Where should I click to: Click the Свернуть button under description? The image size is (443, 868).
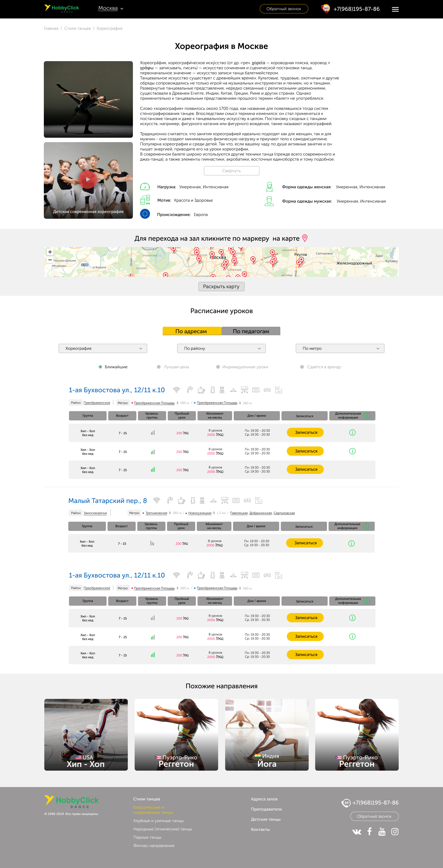click(231, 171)
